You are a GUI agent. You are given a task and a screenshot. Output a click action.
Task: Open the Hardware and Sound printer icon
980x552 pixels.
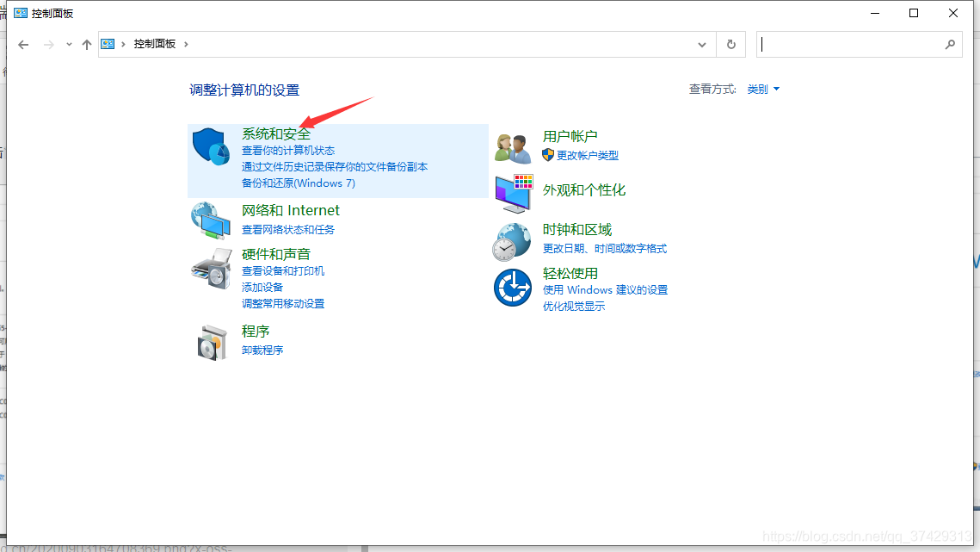click(212, 269)
